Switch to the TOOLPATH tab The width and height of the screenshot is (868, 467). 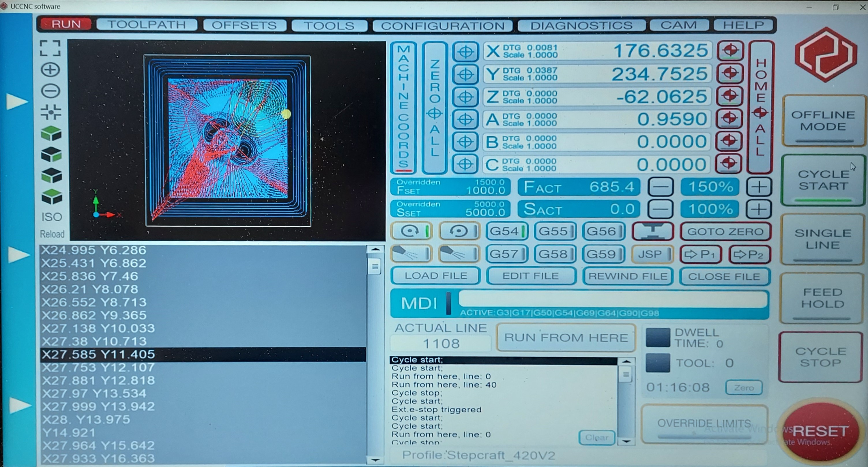coord(147,25)
